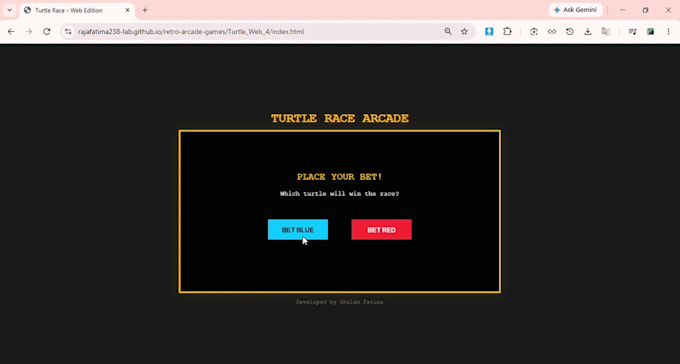Click 'Which turtle will win the race?' text
Viewport: 680px width, 364px height.
340,194
